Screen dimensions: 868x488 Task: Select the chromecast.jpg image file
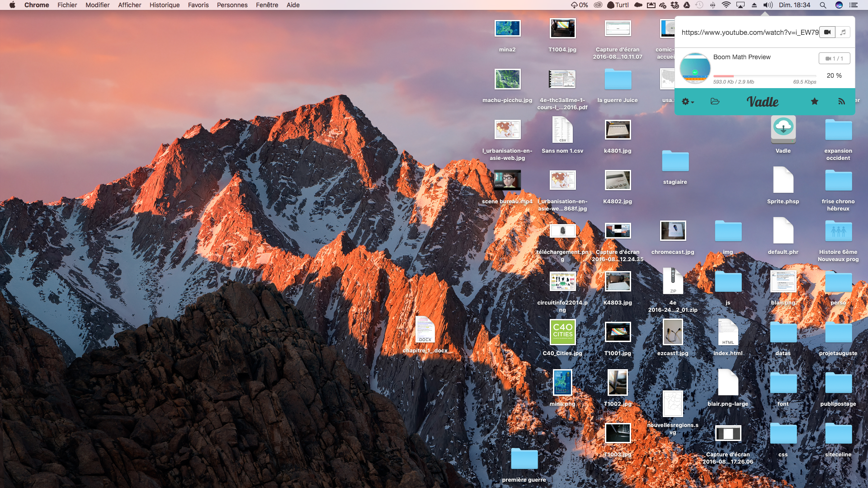[673, 230]
